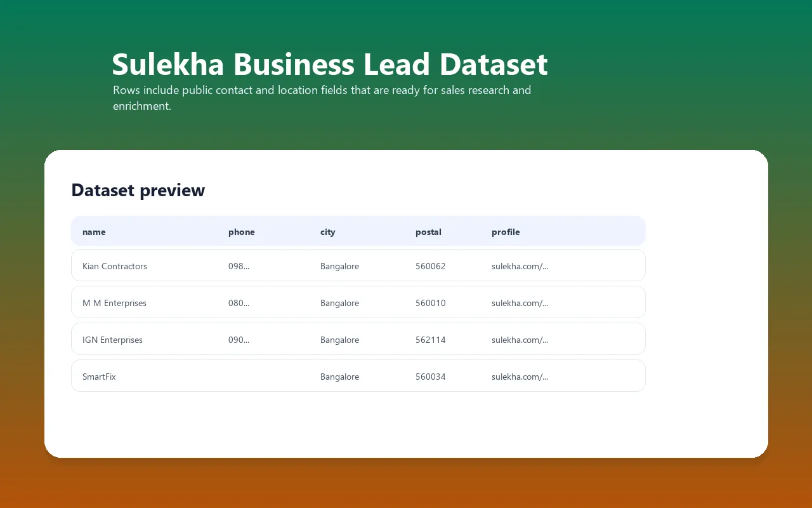Open IGN Enterprises sulekha.com profile link
Viewport: 812px width, 508px height.
pos(520,340)
